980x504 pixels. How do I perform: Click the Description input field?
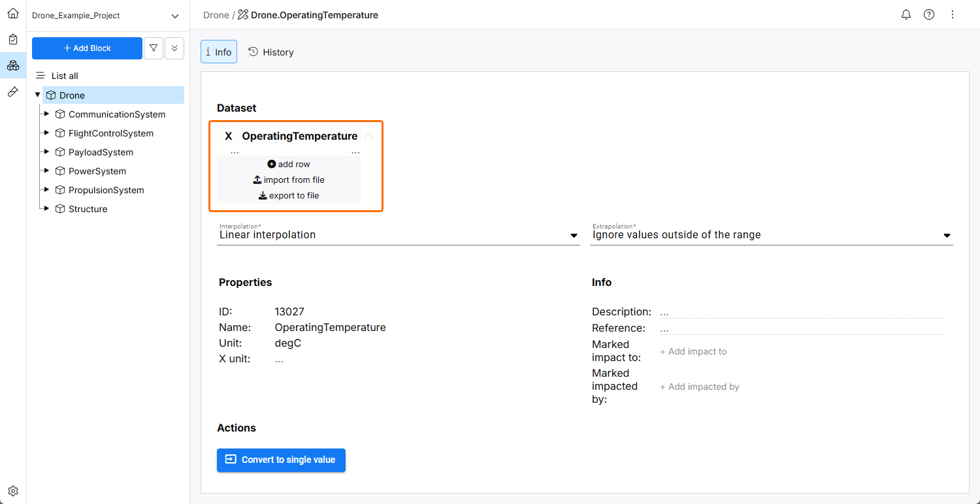tap(802, 312)
